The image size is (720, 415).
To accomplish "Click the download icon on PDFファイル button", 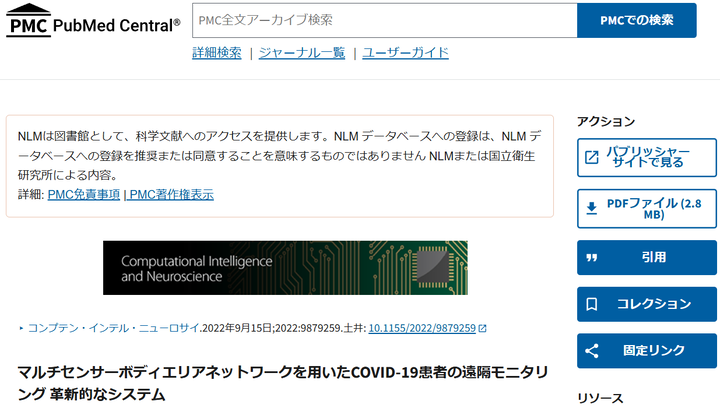I will click(x=591, y=208).
